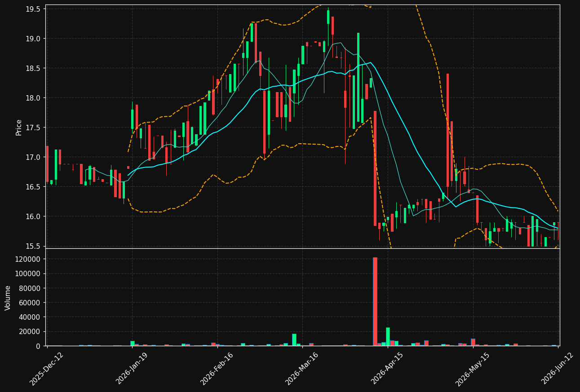Click the 17.0 price tick label
The image size is (580, 392).
(x=33, y=157)
